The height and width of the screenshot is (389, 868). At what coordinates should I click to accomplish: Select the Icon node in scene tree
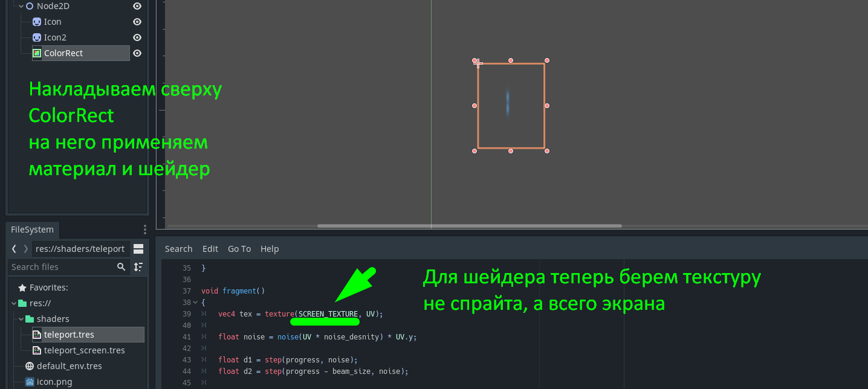pos(53,22)
